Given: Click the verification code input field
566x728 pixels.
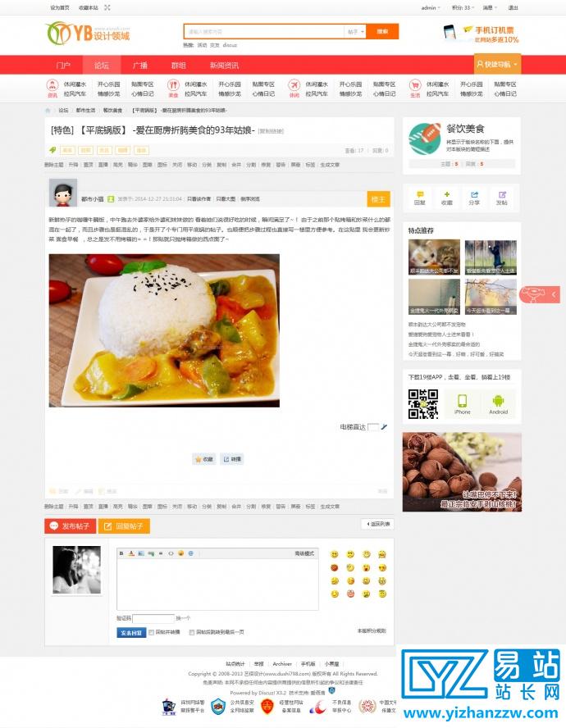Looking at the screenshot, I should click(x=153, y=618).
